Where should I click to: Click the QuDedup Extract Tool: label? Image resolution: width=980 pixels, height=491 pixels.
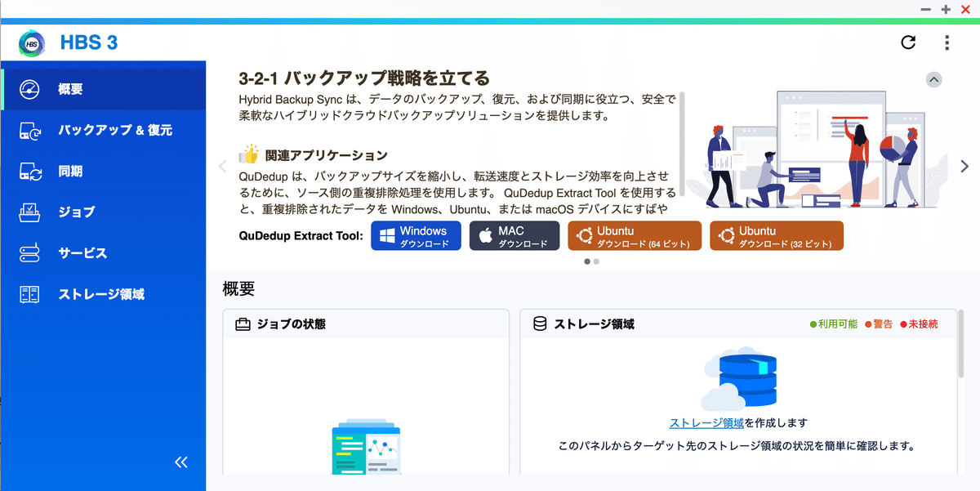coord(301,236)
